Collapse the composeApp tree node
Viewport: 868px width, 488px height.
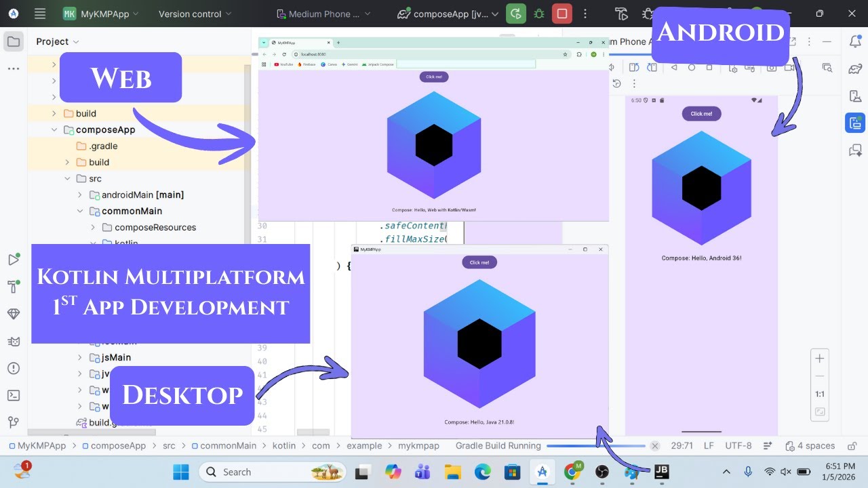(54, 129)
